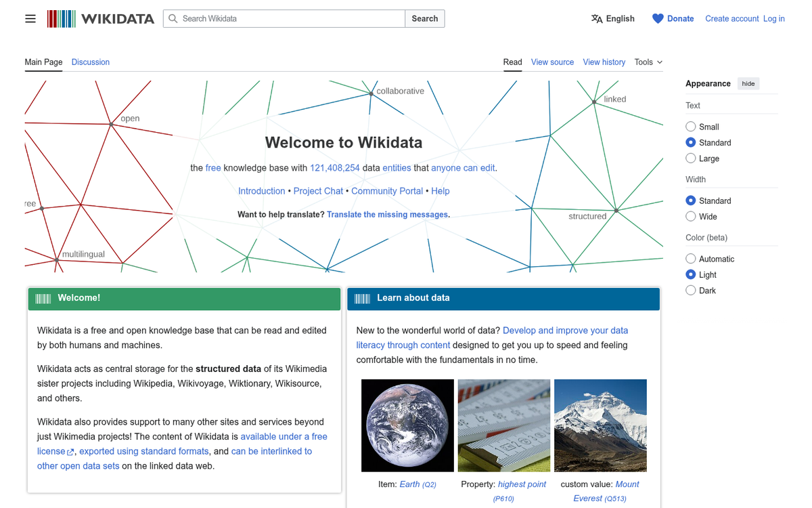Click Create account link

732,19
